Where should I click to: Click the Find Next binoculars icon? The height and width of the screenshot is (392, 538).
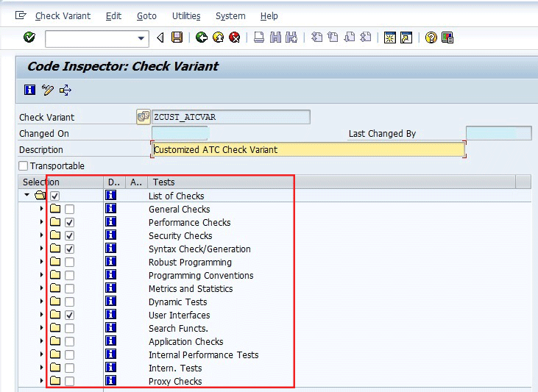coord(291,37)
